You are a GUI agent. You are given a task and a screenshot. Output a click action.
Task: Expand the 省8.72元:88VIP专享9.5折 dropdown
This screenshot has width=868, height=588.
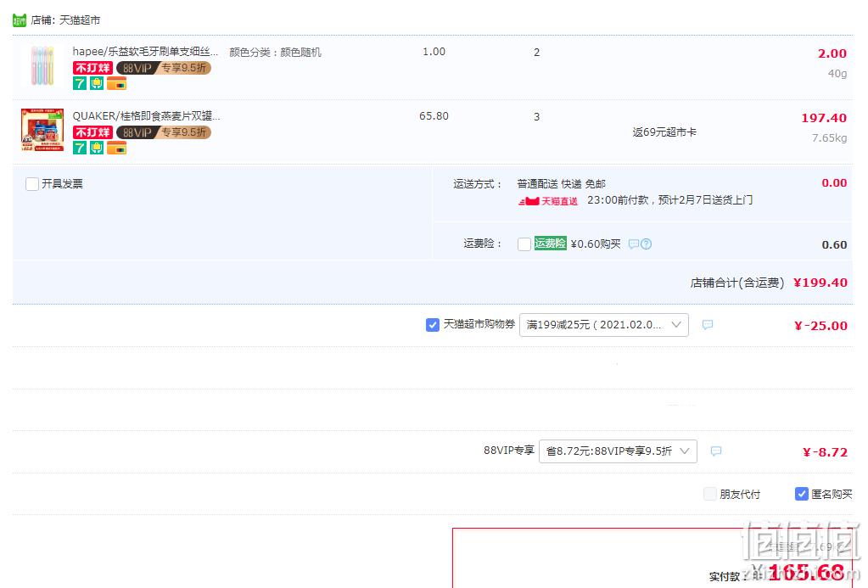(x=618, y=451)
